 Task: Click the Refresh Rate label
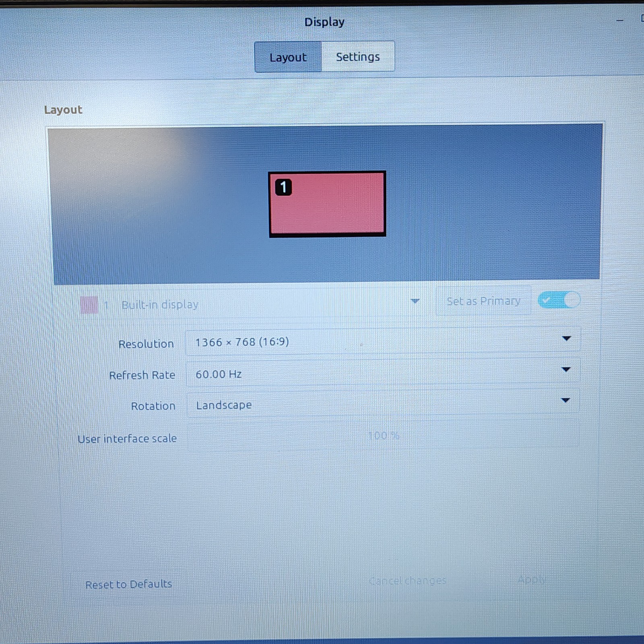(142, 375)
